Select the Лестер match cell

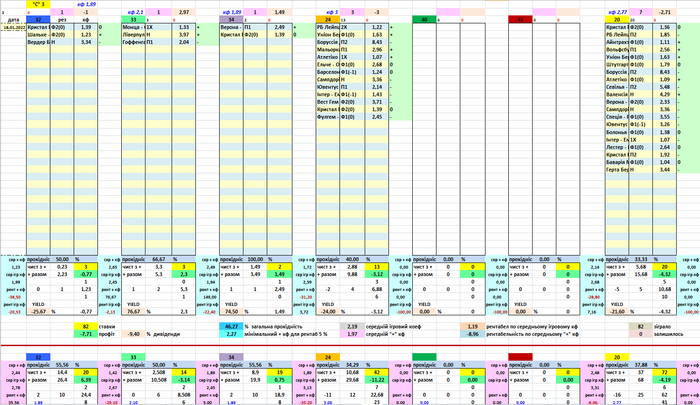[617, 147]
